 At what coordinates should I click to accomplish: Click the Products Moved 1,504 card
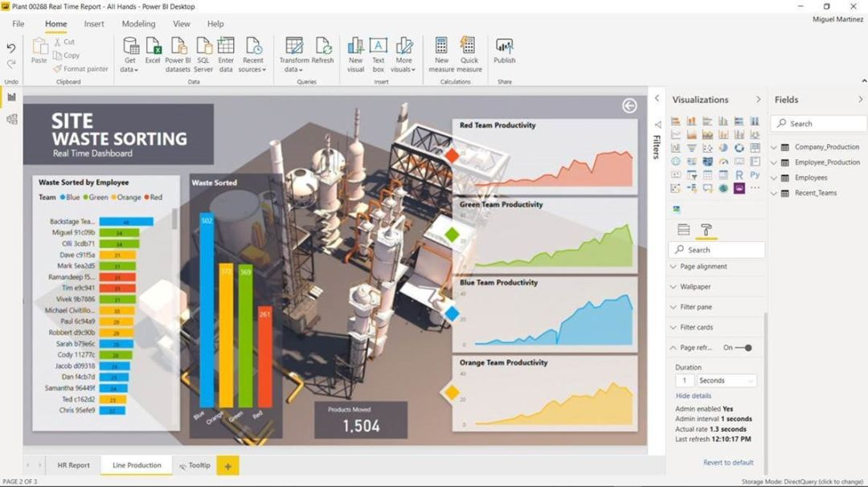click(361, 420)
